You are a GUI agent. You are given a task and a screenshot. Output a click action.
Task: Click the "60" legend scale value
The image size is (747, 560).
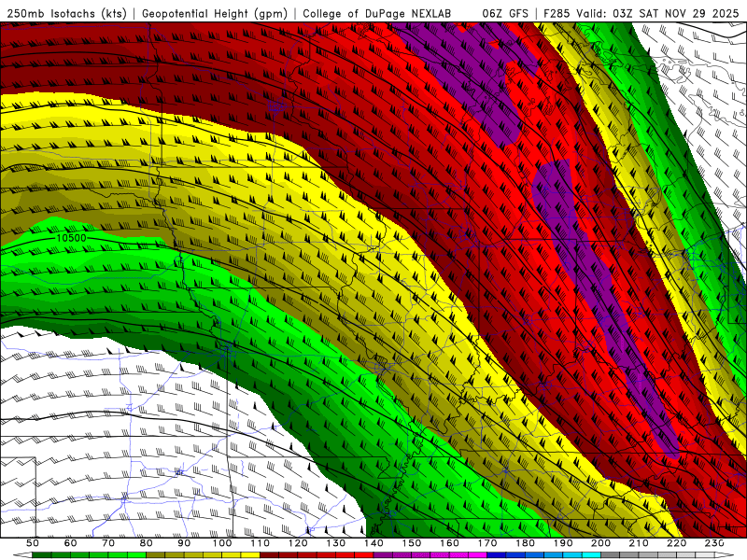tap(71, 543)
